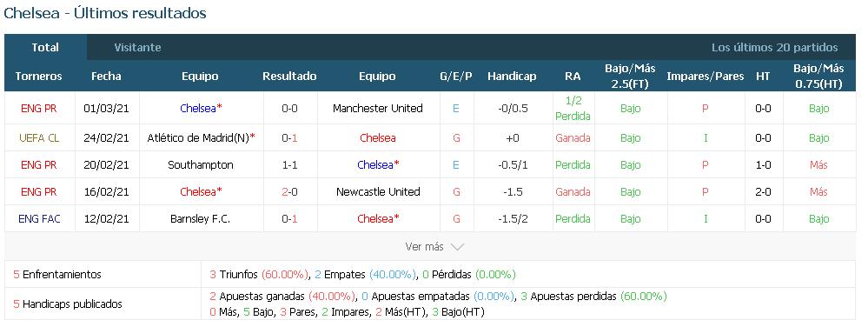Select the Total tab

click(45, 48)
